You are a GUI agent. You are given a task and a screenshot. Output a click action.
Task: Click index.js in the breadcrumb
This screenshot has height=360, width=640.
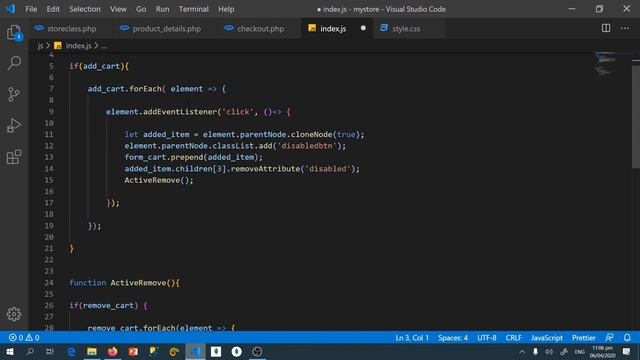tap(78, 46)
